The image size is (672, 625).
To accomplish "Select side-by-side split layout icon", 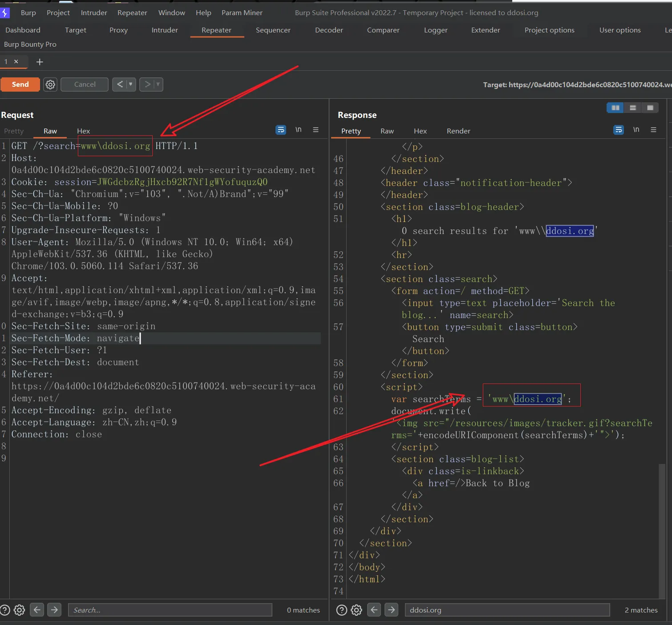I will pyautogui.click(x=615, y=108).
